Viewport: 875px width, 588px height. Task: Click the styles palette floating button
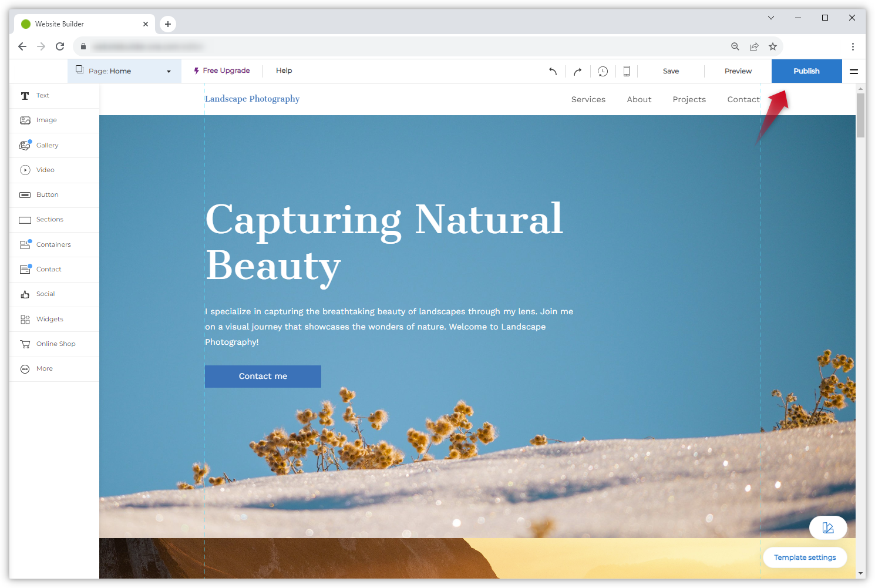coord(827,527)
